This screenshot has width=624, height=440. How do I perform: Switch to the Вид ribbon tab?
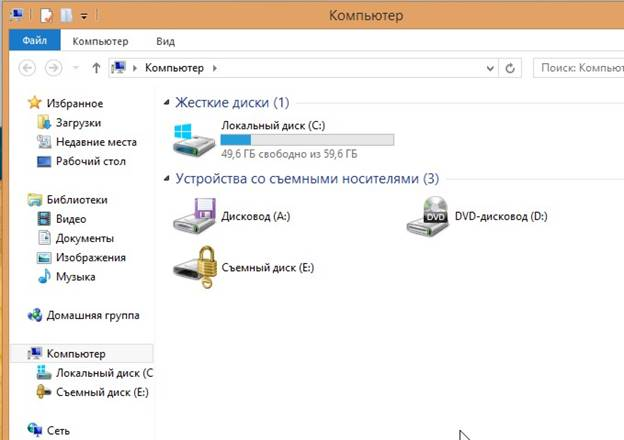(x=166, y=41)
